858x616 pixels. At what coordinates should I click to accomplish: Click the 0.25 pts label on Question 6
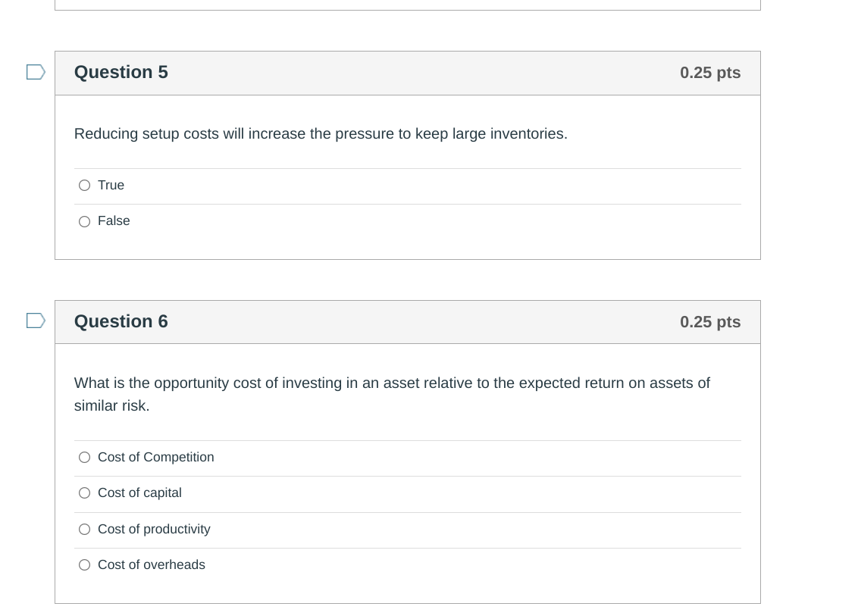pyautogui.click(x=710, y=321)
